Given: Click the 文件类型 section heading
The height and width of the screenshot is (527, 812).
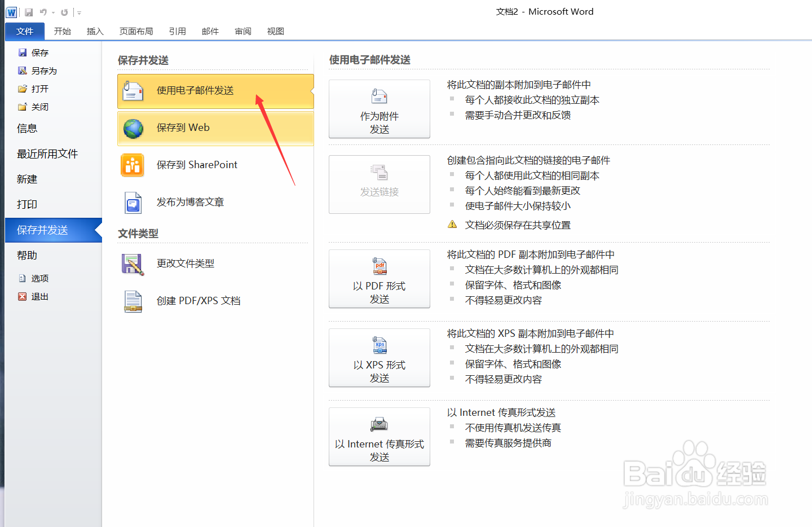Looking at the screenshot, I should 138,234.
